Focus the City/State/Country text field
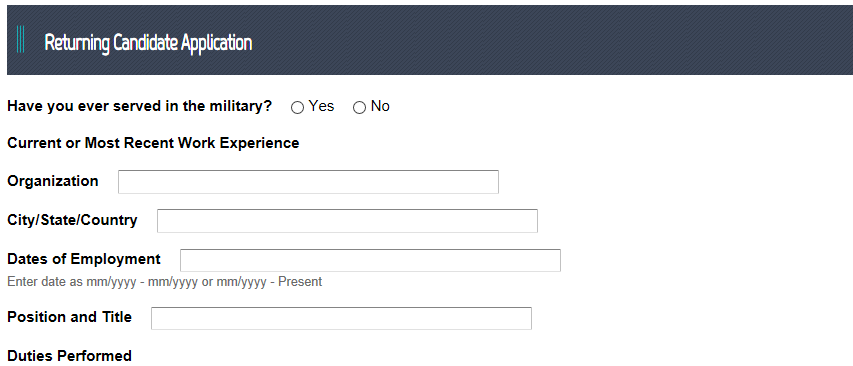The image size is (853, 366). click(x=347, y=221)
